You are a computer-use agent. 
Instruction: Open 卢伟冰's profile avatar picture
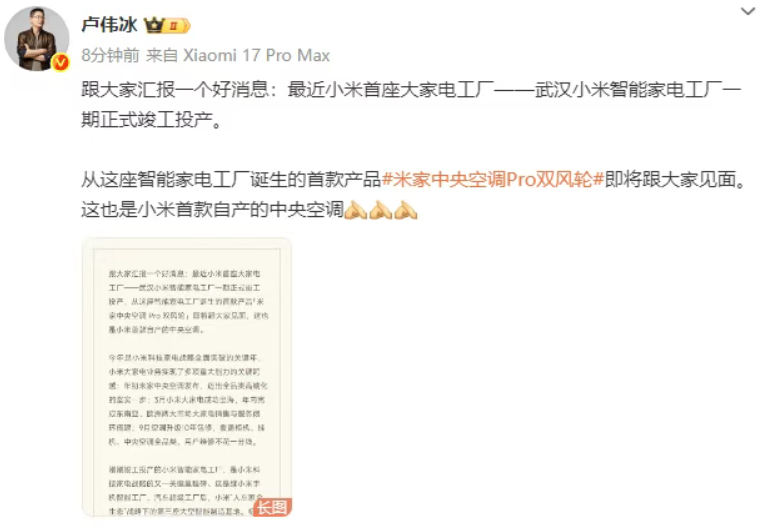pos(37,38)
